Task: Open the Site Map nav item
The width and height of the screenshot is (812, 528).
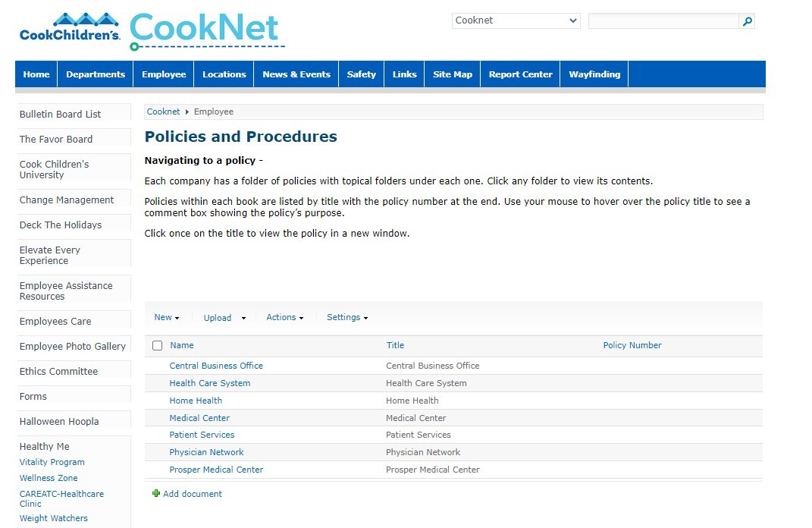Action: point(453,74)
